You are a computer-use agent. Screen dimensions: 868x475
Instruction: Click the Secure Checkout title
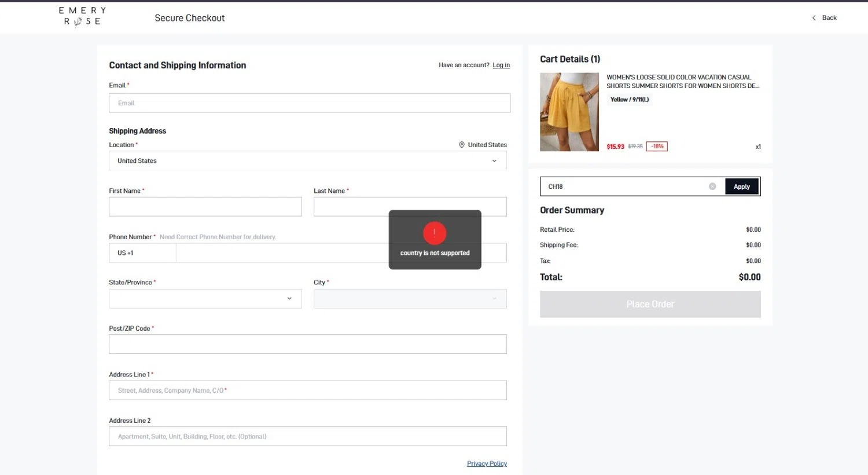190,18
